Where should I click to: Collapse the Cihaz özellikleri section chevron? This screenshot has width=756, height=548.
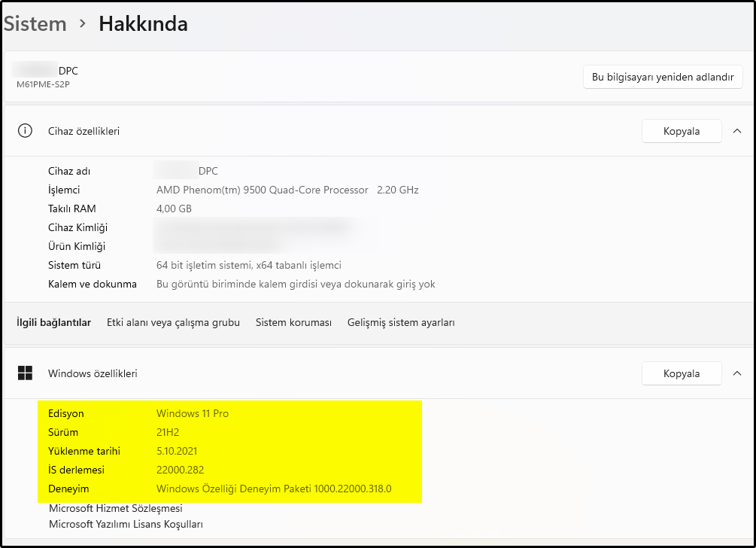click(736, 131)
